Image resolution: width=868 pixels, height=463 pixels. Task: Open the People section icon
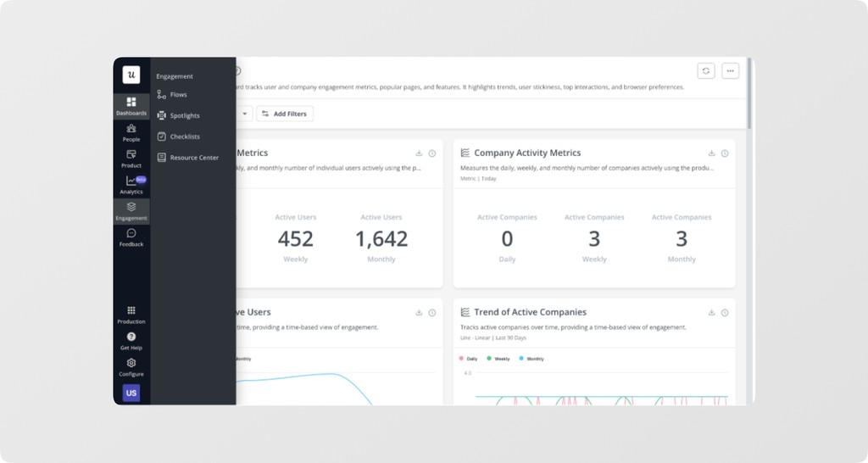[131, 133]
